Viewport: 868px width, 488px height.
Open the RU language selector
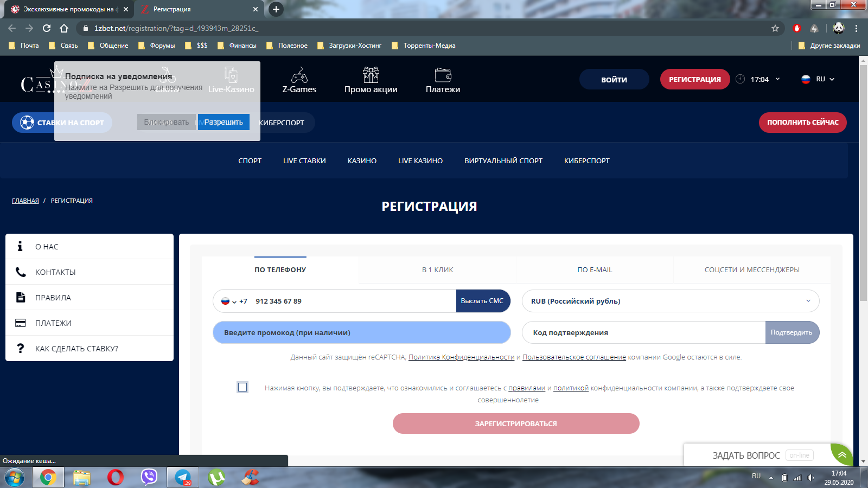[x=818, y=79]
